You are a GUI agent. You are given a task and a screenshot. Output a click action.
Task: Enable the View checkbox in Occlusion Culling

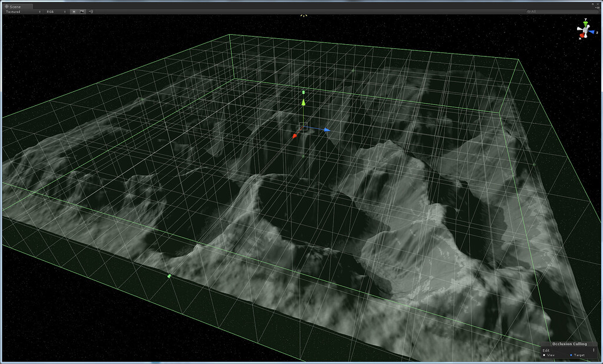(x=544, y=355)
